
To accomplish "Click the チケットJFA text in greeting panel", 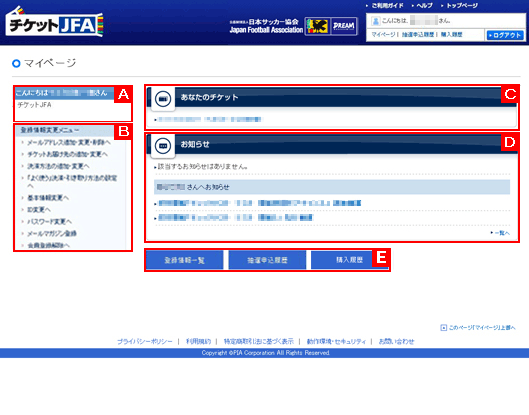I will [34, 105].
